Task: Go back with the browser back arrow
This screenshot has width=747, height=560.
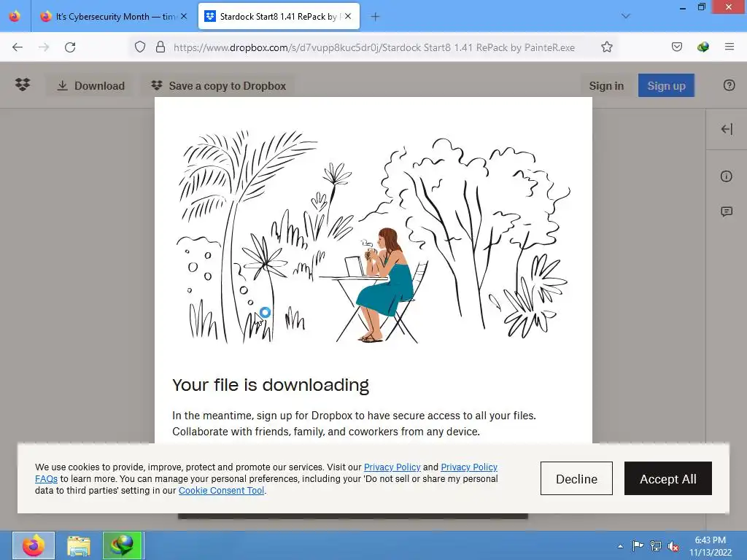Action: click(x=18, y=47)
